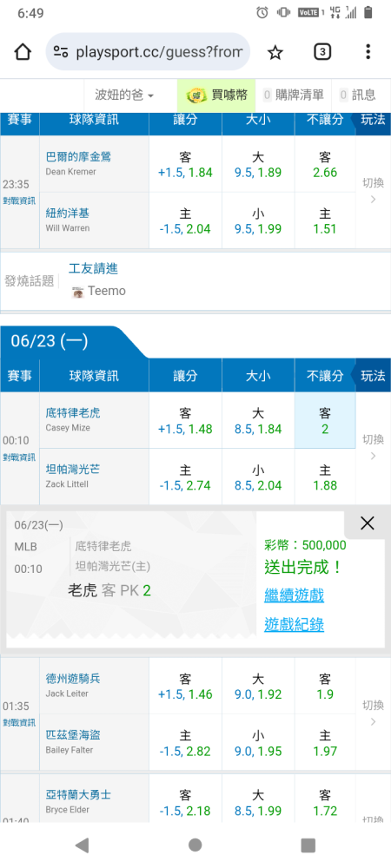Tap the site info icon in address bar
Viewport: 391px width, 868px height.
click(60, 52)
